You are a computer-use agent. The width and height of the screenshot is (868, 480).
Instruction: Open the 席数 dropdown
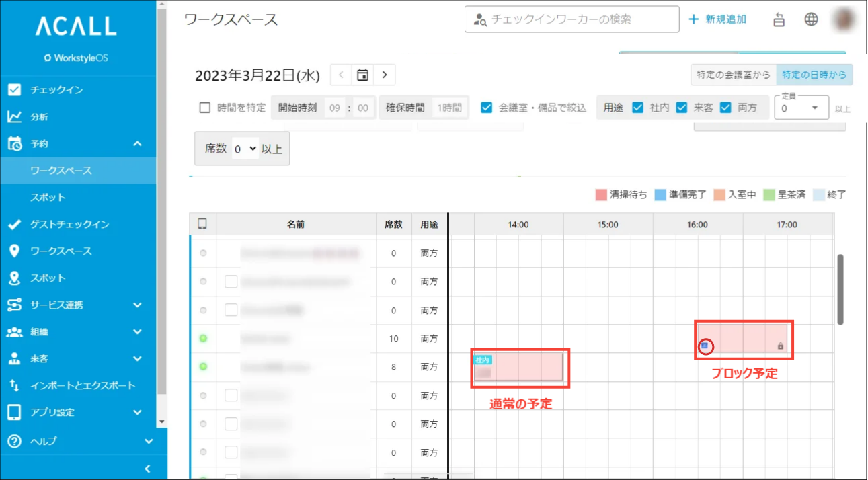click(245, 149)
